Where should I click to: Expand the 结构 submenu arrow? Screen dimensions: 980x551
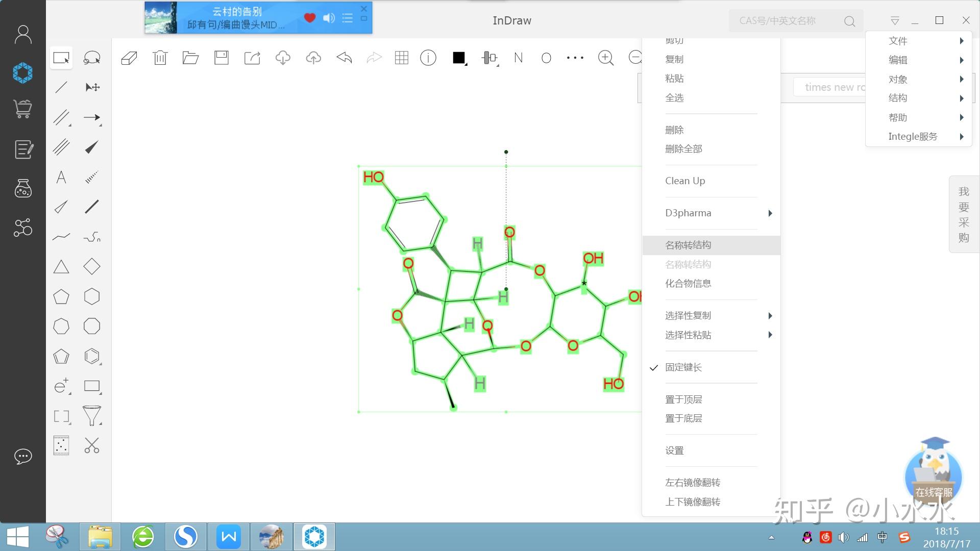(962, 98)
